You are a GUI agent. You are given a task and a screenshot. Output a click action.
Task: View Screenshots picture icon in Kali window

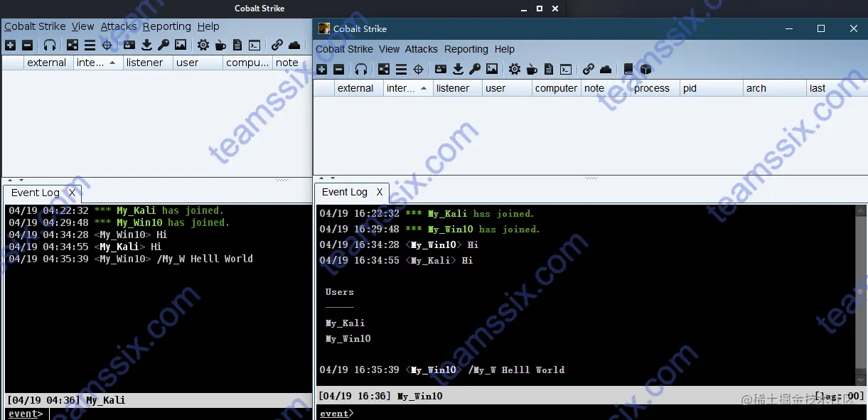181,45
